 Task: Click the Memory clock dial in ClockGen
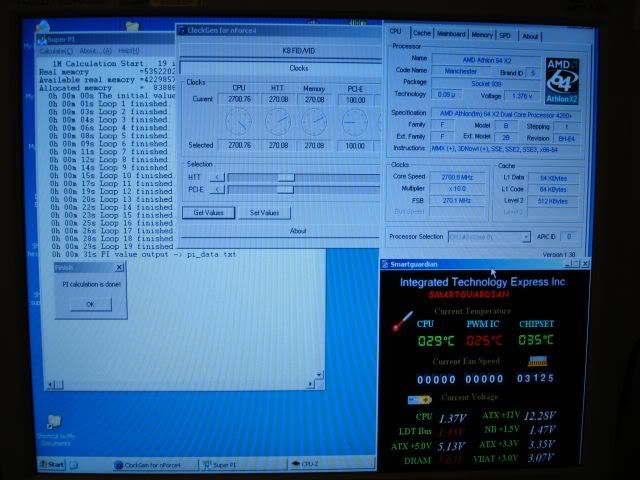314,122
